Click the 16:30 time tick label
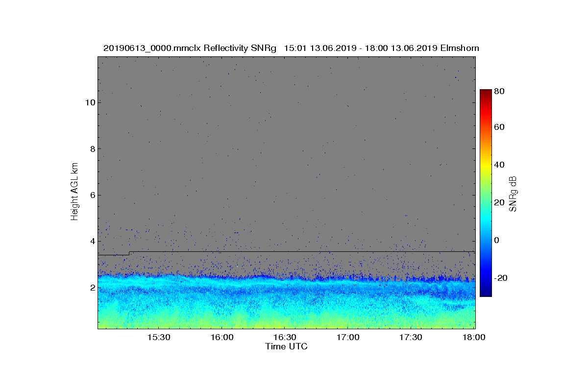This screenshot has width=588, height=392. click(285, 337)
